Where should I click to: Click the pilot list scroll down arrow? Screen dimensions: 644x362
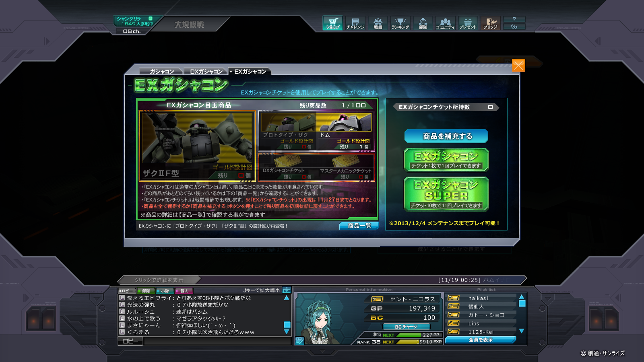(x=522, y=331)
